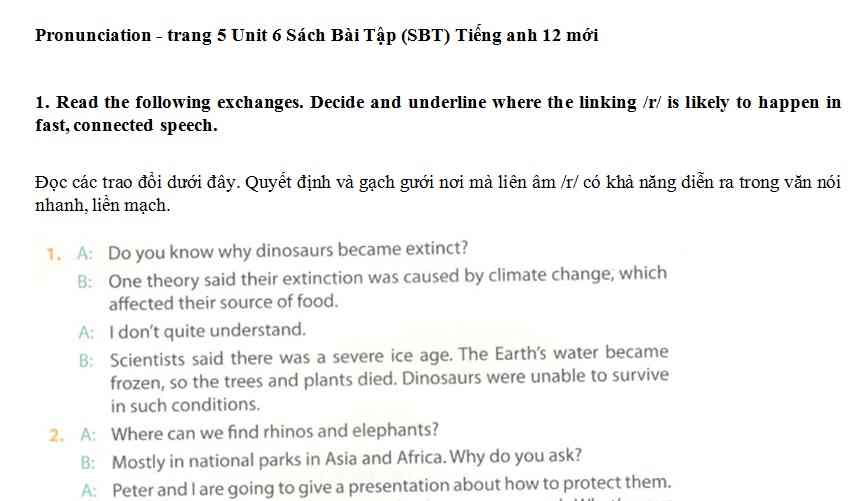
Task: Click the orange number 2 exchange marker
Action: 56,435
